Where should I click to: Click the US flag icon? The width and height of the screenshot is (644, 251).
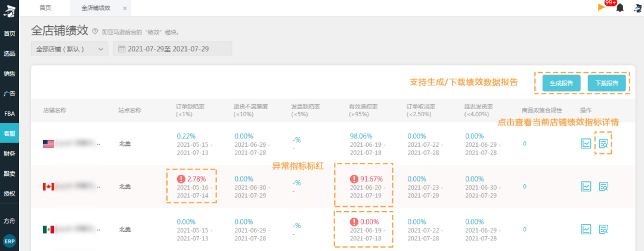tap(48, 144)
